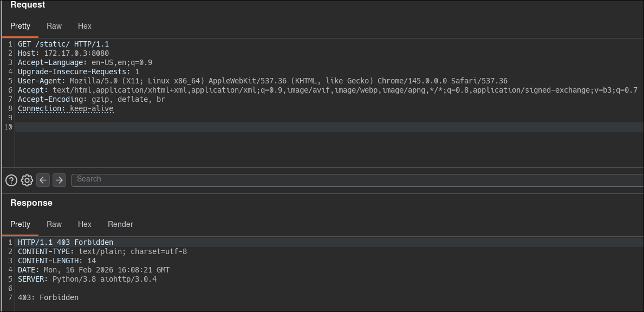The image size is (644, 312).
Task: Switch Response view to Raw tab
Action: (54, 224)
